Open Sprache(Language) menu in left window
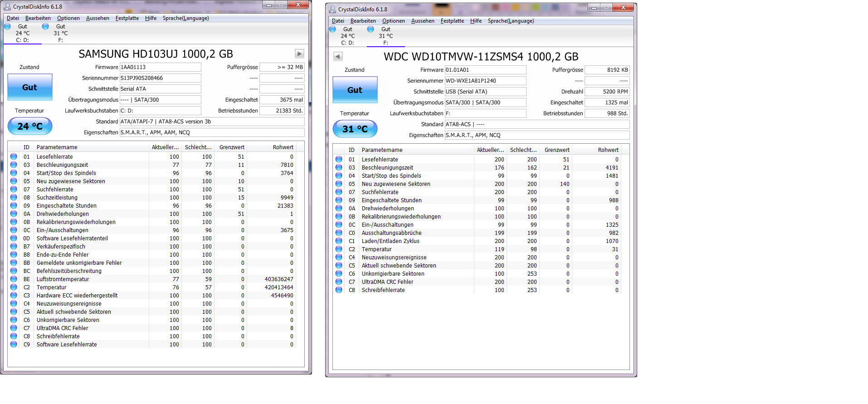868x404 pixels. pos(186,18)
